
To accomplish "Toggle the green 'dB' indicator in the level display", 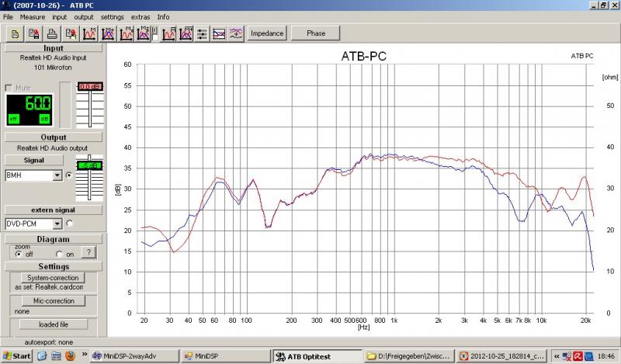I will pyautogui.click(x=44, y=119).
